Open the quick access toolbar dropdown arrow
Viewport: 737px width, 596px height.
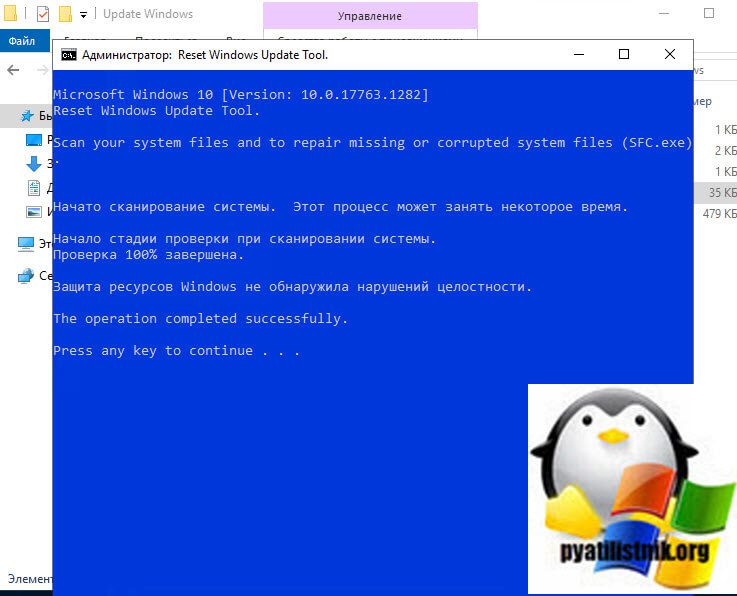83,15
